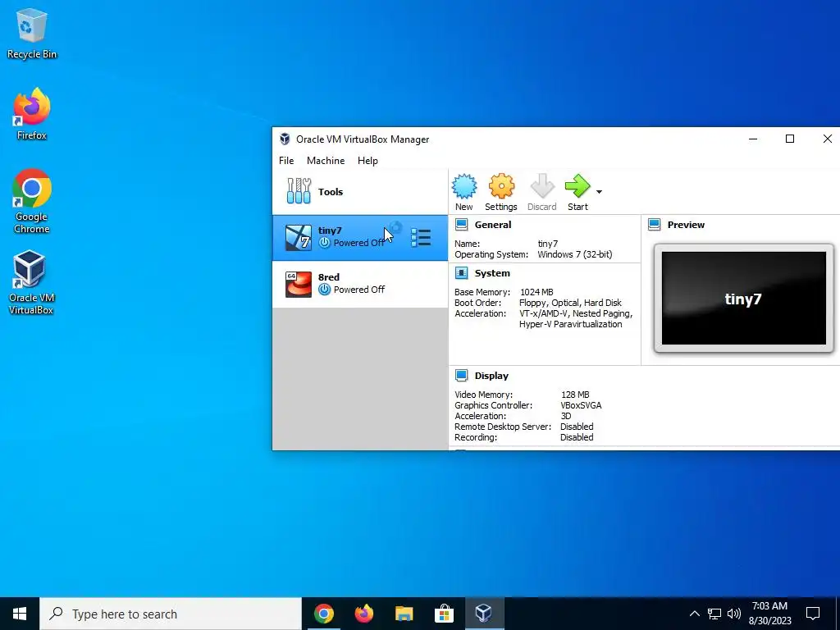The width and height of the screenshot is (840, 630).
Task: Click the Windows 7 (32-bit) value
Action: tap(575, 254)
